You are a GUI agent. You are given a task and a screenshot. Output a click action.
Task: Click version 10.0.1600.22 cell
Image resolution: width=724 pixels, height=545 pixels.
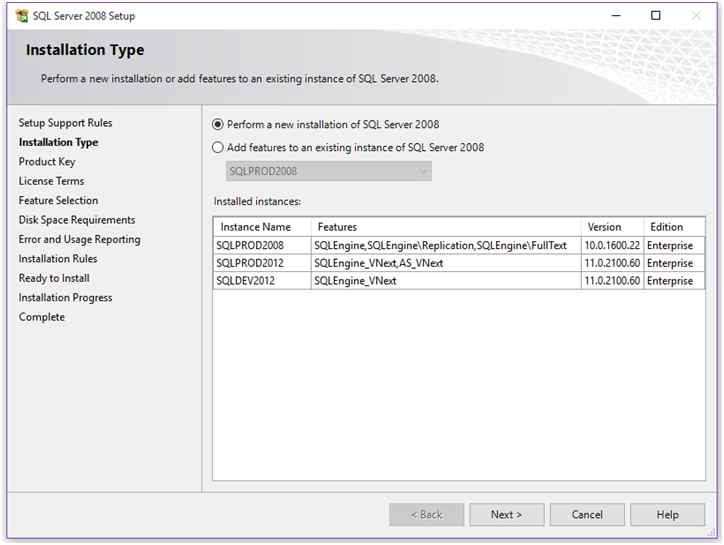click(612, 245)
